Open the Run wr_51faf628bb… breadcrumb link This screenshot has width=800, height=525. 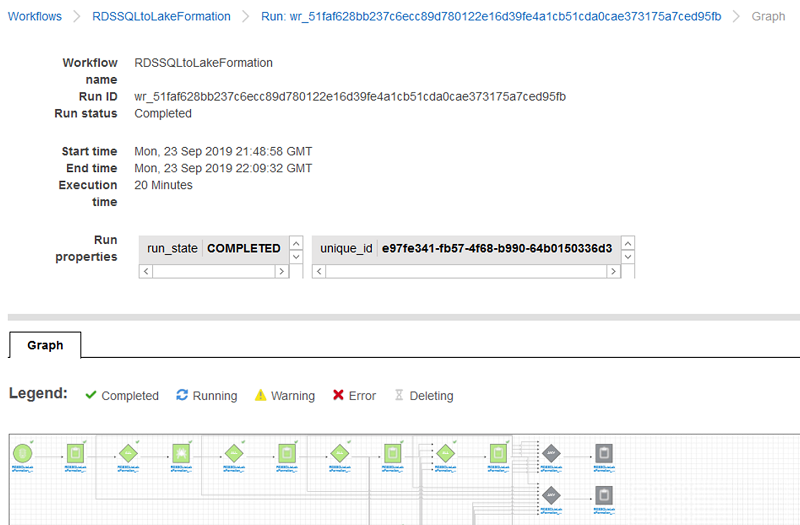click(491, 16)
